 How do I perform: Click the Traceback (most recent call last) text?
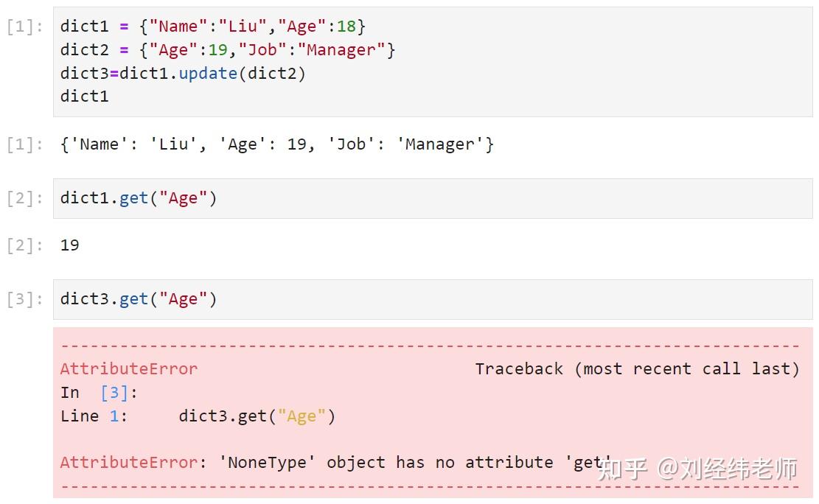point(637,368)
